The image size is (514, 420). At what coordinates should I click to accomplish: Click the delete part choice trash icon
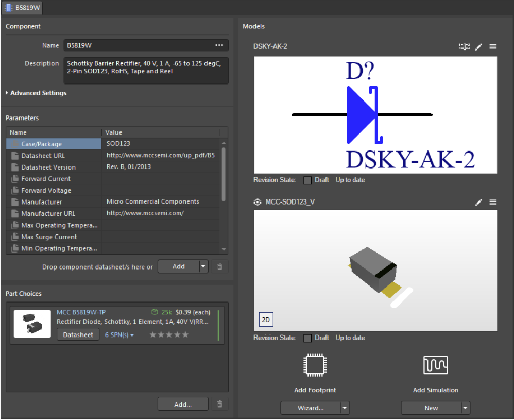pyautogui.click(x=220, y=404)
